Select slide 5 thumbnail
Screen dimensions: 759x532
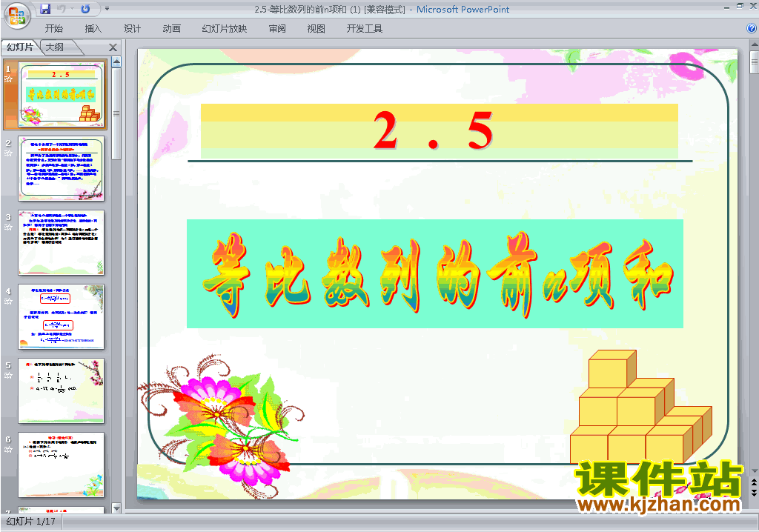point(61,390)
